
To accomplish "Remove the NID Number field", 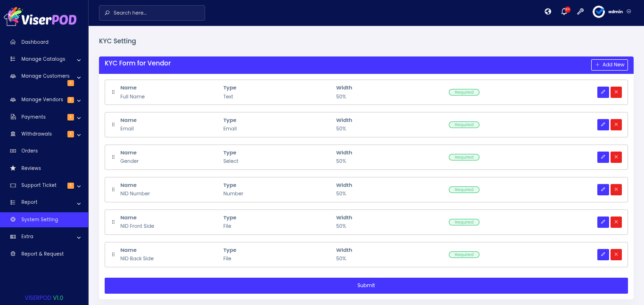I will [616, 190].
